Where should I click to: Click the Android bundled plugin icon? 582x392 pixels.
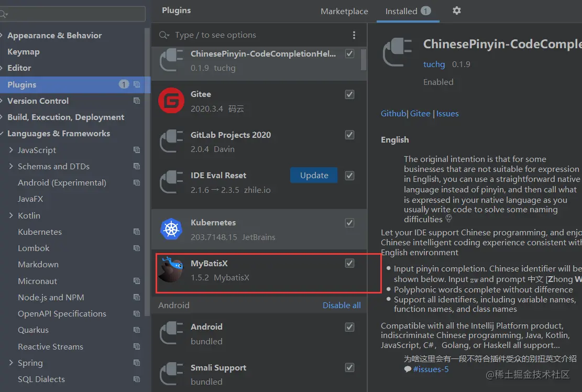click(171, 333)
